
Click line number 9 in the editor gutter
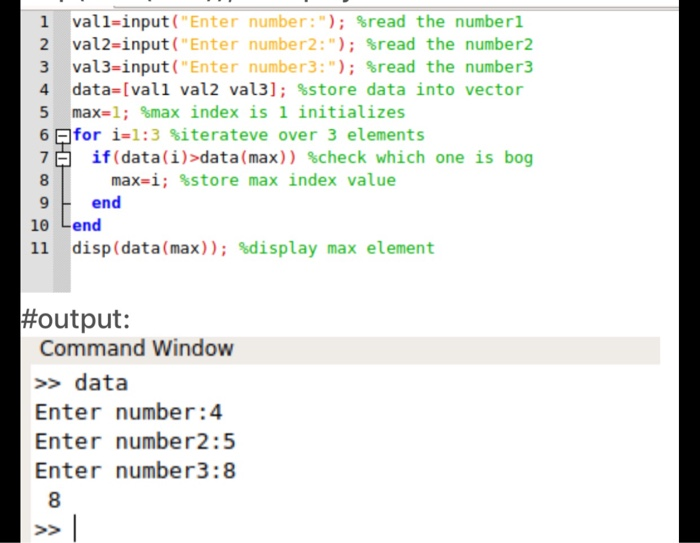click(x=44, y=203)
